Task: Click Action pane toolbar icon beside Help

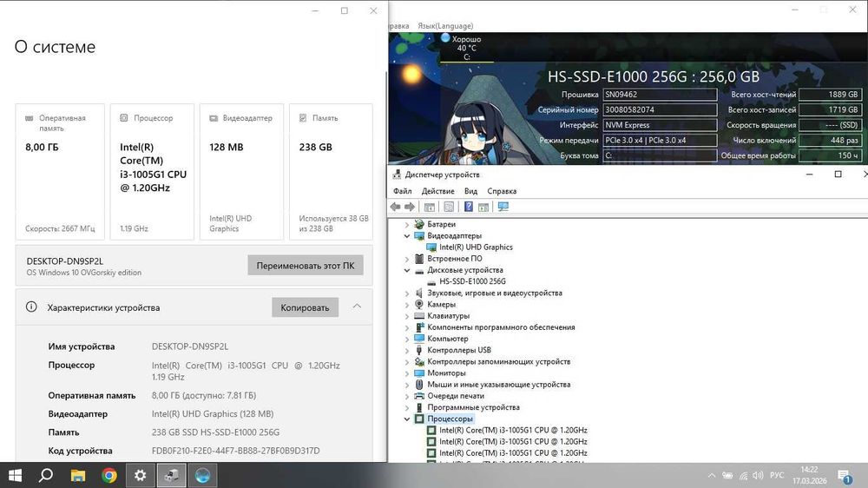Action: tap(483, 207)
